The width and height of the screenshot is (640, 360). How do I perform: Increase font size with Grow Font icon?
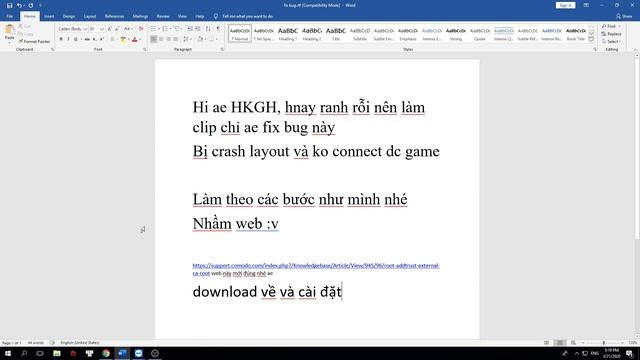[x=110, y=29]
